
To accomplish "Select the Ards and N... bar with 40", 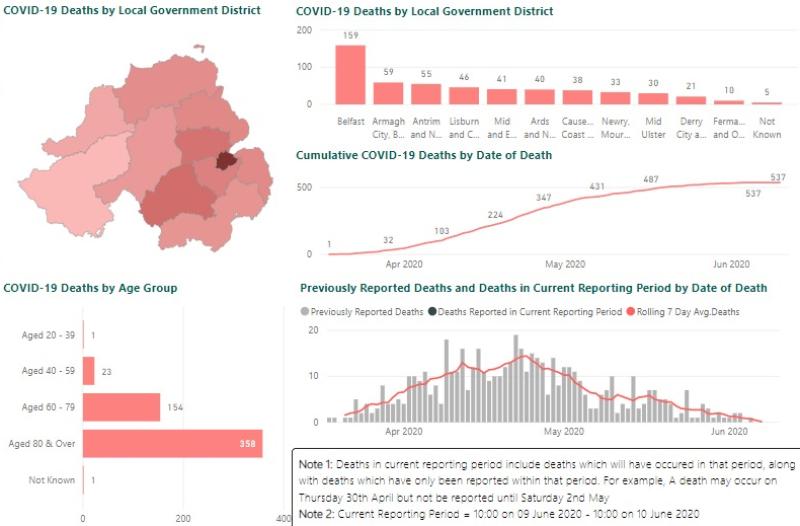I will [539, 97].
